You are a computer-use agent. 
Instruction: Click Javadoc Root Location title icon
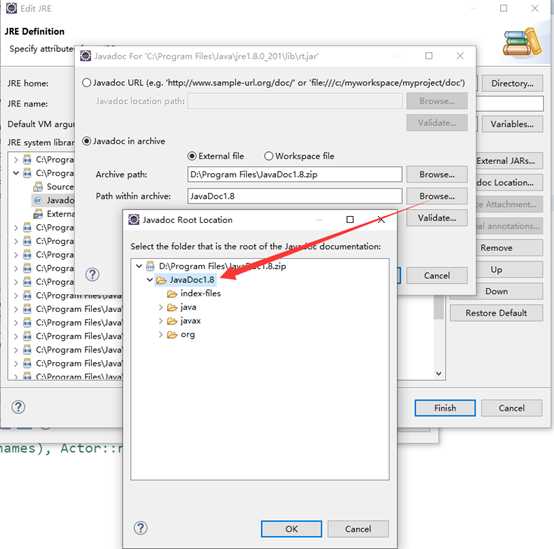[x=134, y=220]
